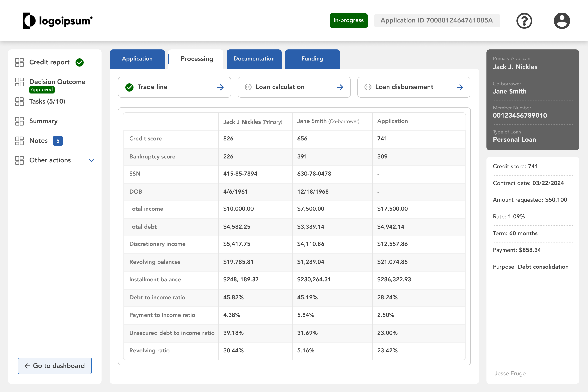
Task: Open the Other actions menu item
Action: 50,160
